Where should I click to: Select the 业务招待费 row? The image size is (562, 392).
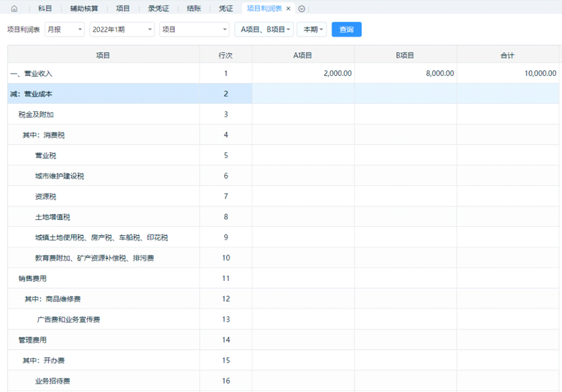283,381
